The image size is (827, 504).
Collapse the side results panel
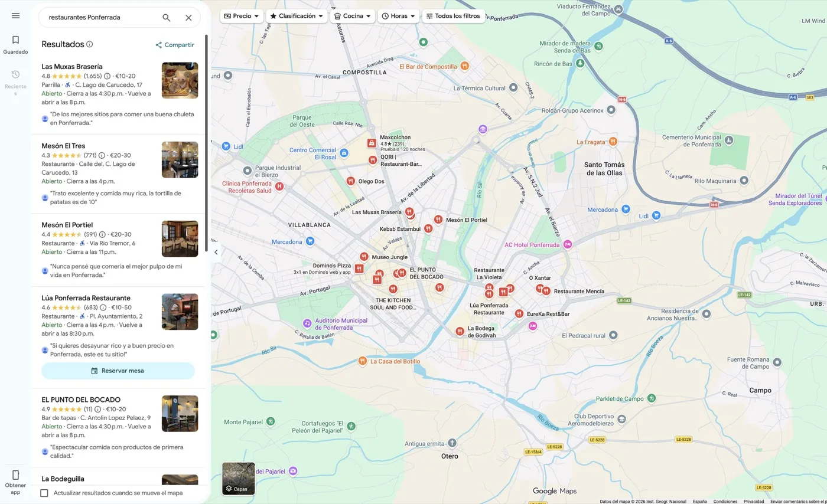click(216, 252)
